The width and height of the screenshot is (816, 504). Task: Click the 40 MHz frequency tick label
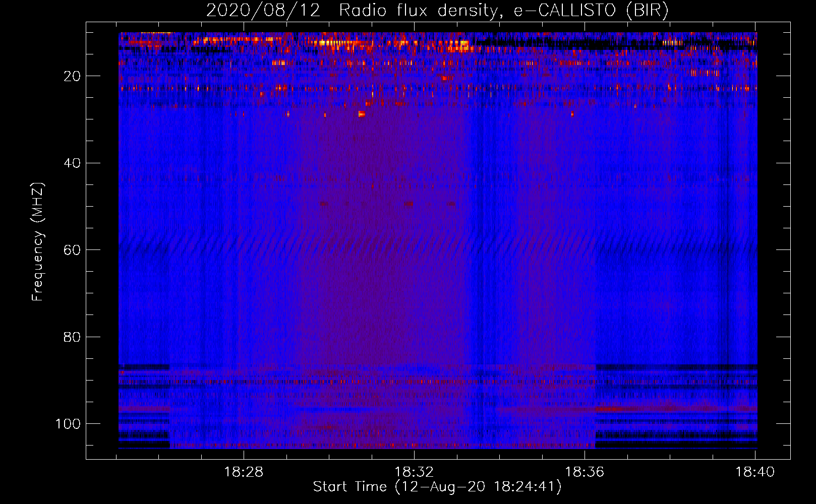(x=72, y=163)
